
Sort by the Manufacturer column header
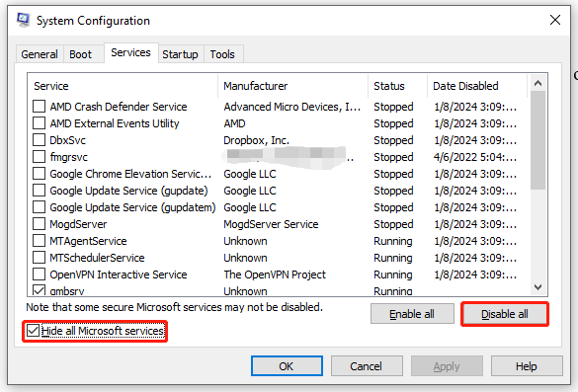coord(293,86)
